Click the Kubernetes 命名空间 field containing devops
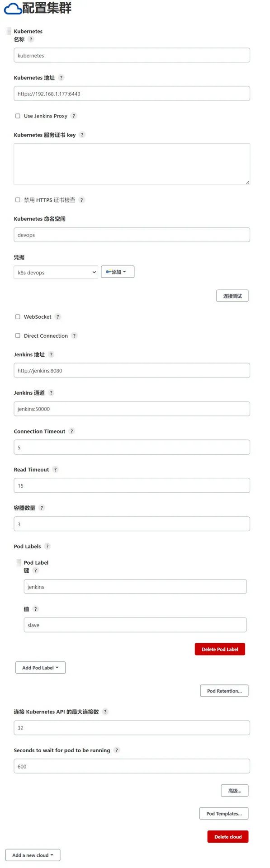The height and width of the screenshot is (868, 270). point(132,235)
